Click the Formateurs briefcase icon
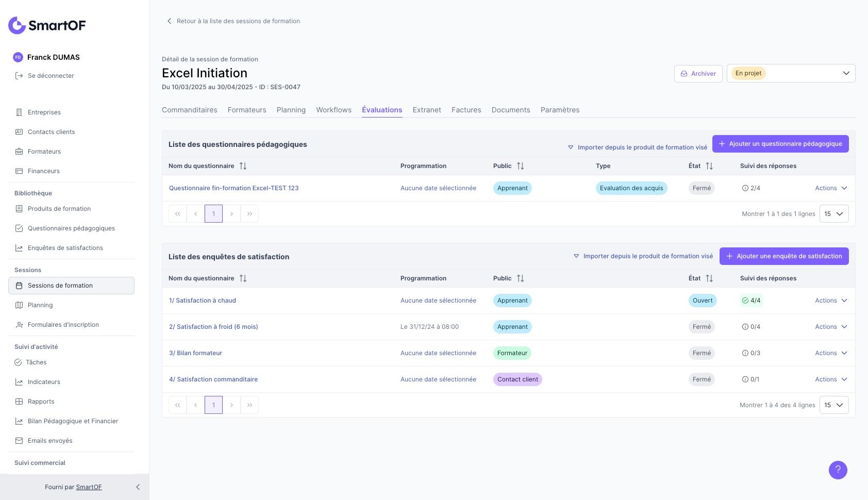This screenshot has width=868, height=500. coord(19,152)
